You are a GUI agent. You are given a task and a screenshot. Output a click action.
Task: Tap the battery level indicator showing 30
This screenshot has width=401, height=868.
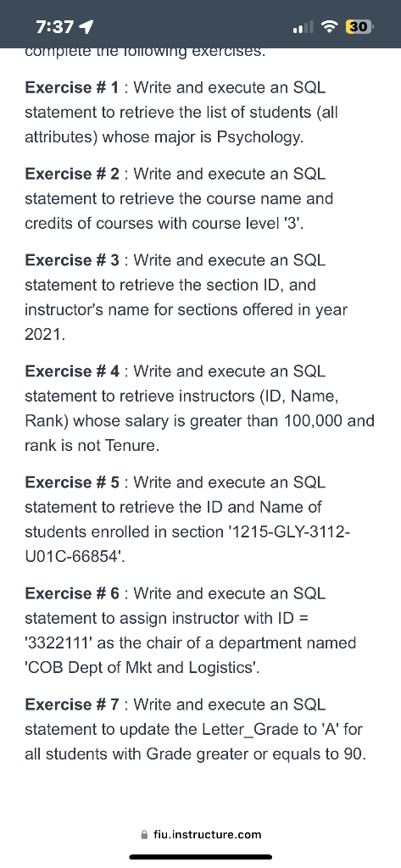(x=359, y=26)
